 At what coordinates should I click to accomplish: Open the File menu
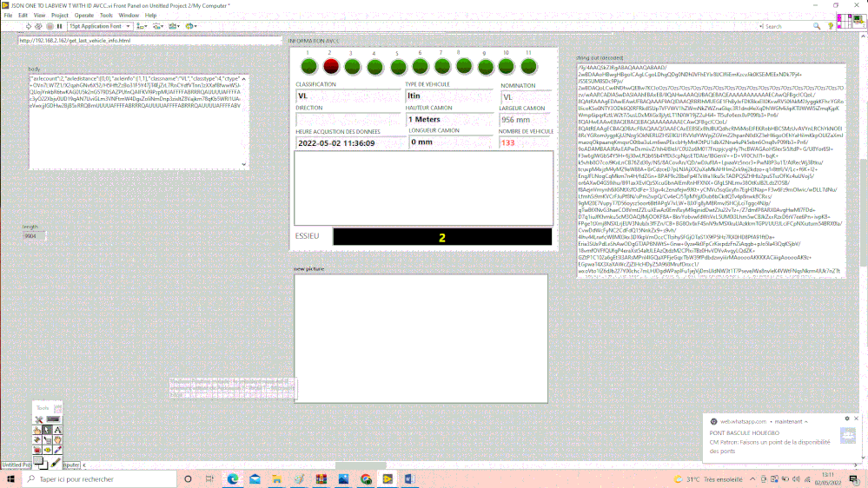pyautogui.click(x=9, y=16)
